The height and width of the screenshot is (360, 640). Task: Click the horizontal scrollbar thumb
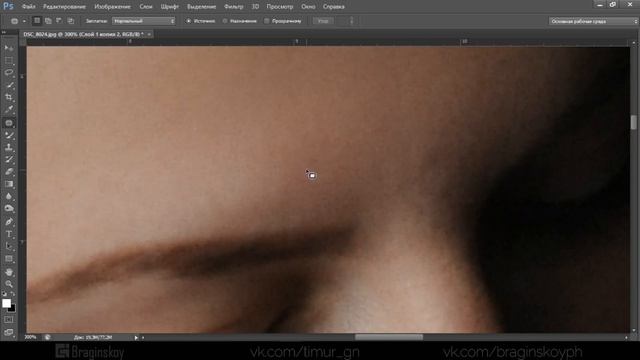coord(389,337)
